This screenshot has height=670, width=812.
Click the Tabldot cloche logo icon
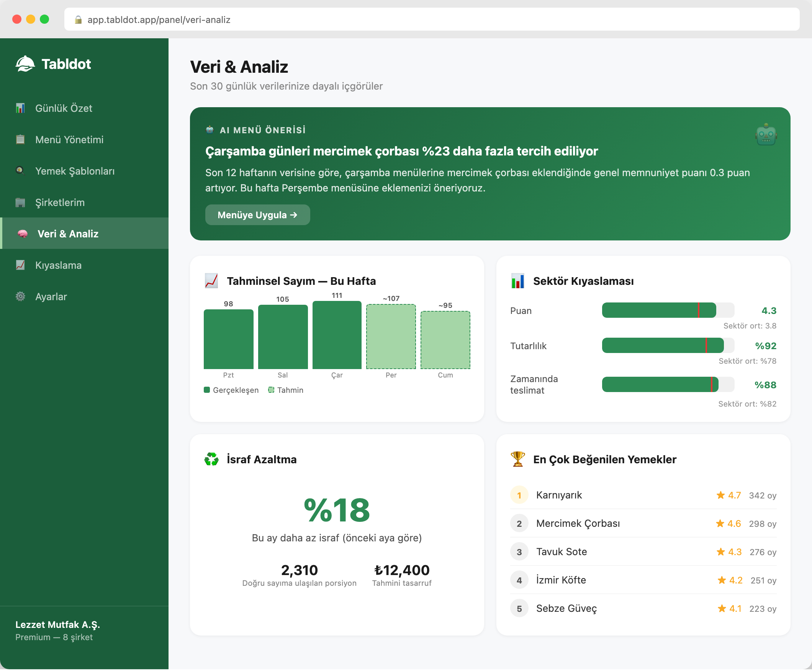(x=25, y=64)
